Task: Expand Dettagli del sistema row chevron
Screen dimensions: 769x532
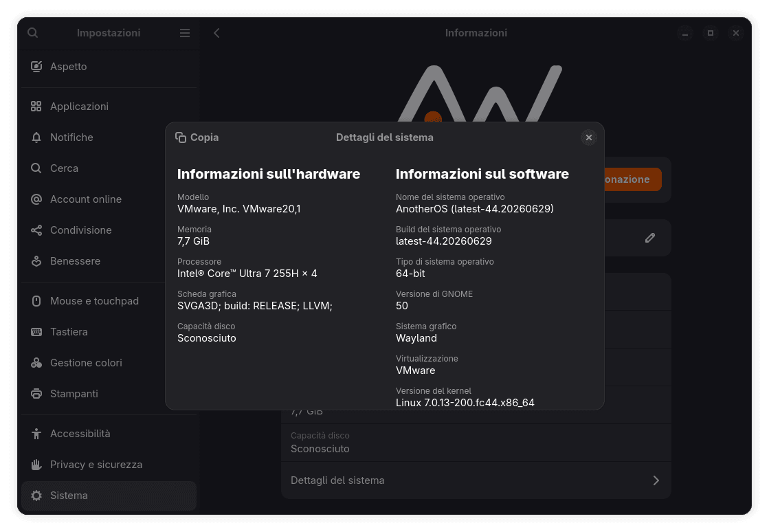Action: coord(656,480)
